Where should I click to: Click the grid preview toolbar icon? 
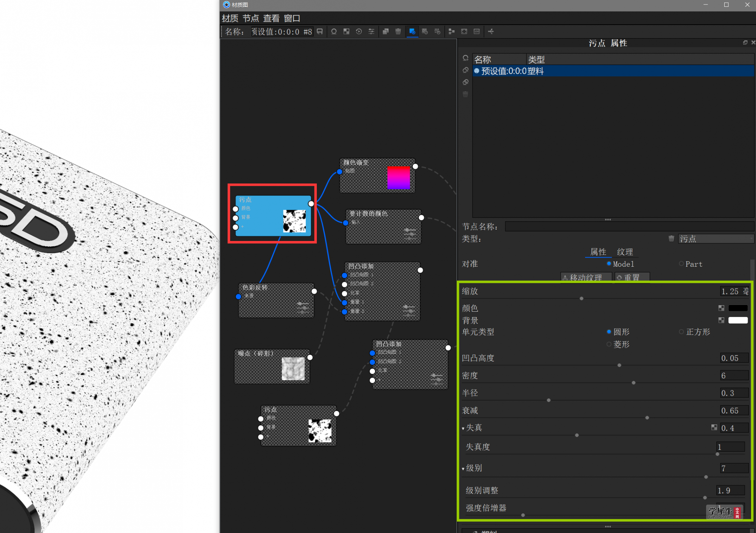click(425, 31)
